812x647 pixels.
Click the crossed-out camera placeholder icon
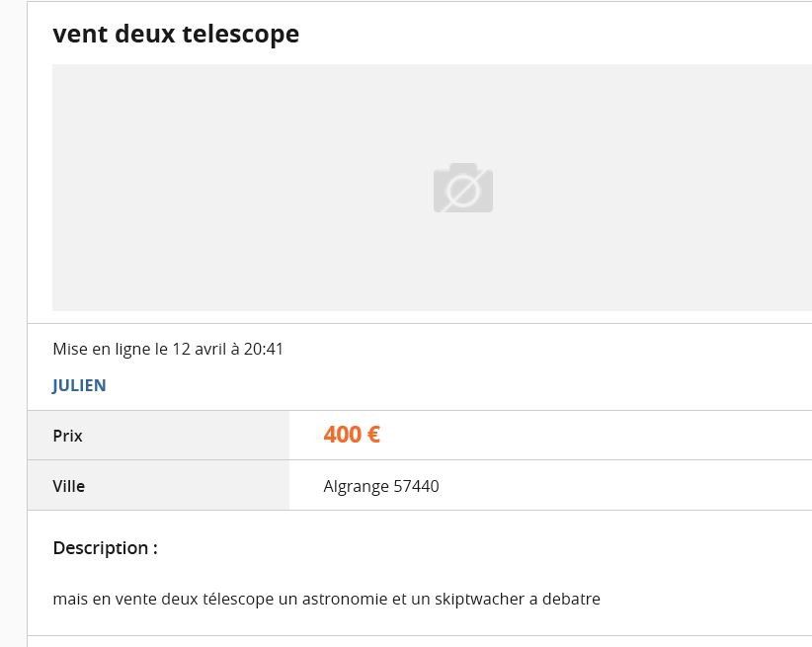pos(462,188)
